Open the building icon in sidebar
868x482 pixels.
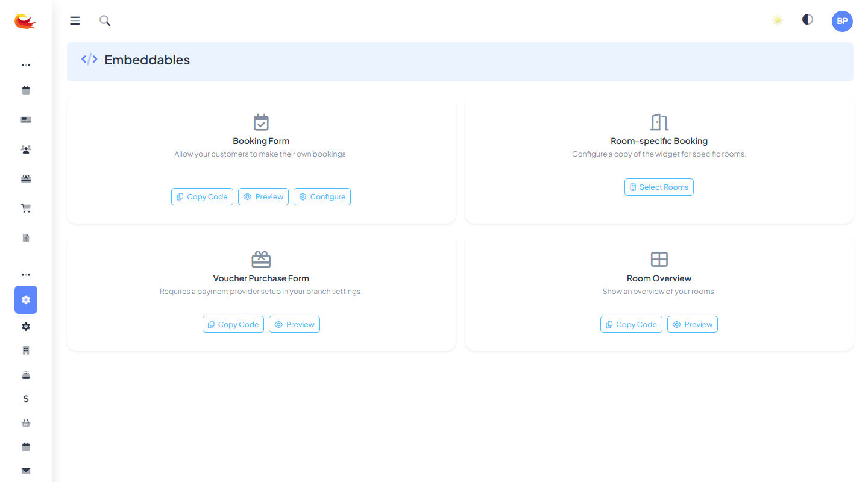[x=26, y=351]
